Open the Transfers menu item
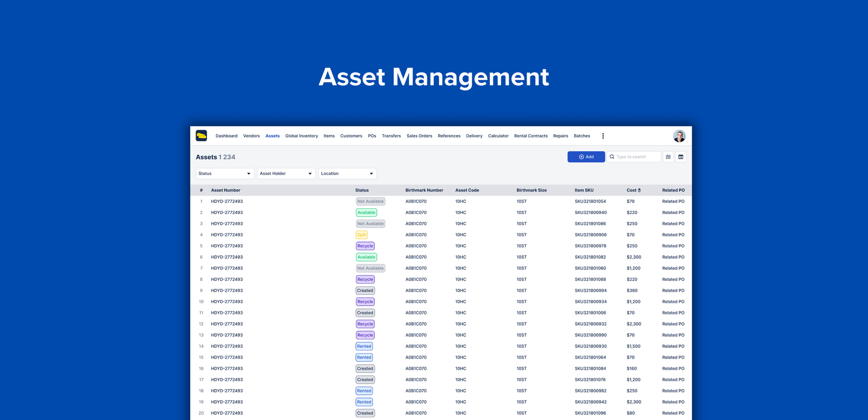This screenshot has width=868, height=420. [392, 136]
